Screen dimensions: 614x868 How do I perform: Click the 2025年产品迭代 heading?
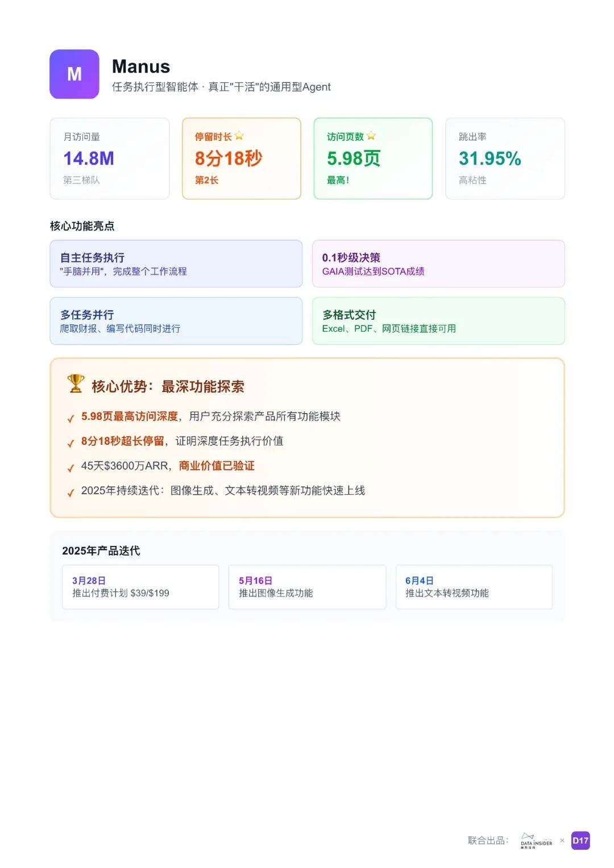coord(101,550)
